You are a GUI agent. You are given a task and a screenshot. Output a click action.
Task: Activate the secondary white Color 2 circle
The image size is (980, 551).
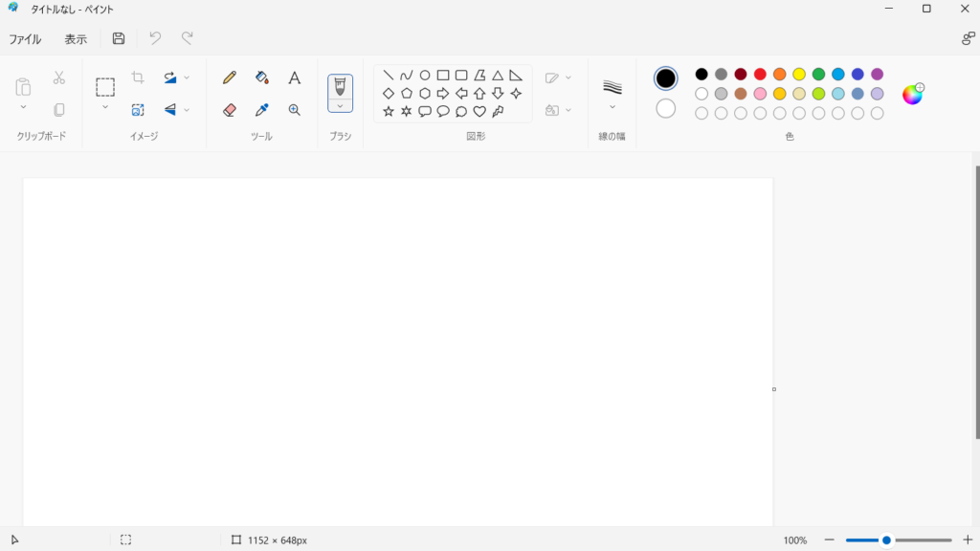[666, 108]
